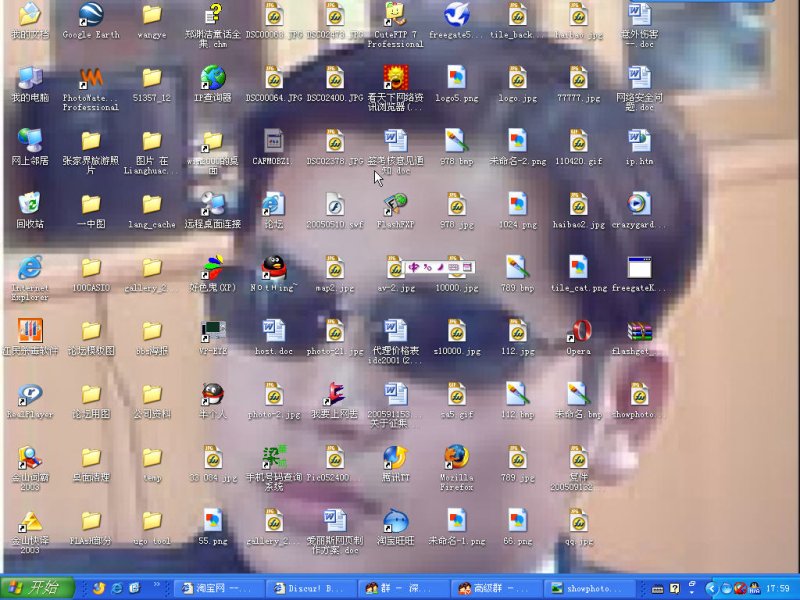Switch to the Discuz! Board window

coord(310,589)
